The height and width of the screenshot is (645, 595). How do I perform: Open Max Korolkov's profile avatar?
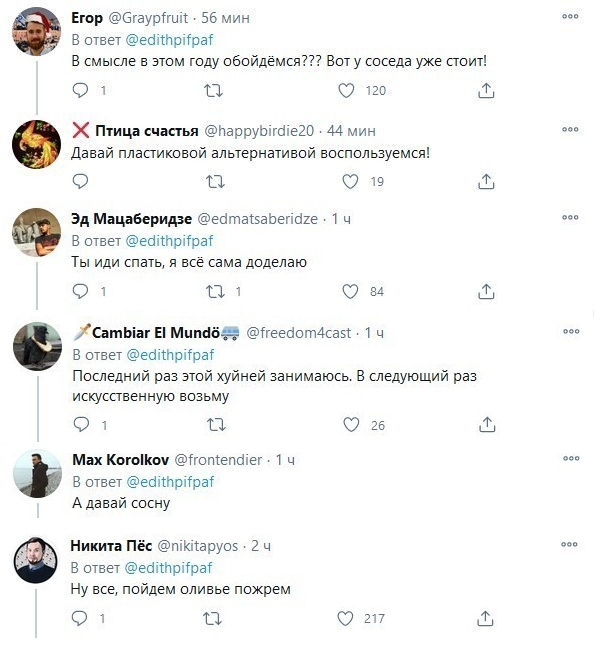pos(37,473)
